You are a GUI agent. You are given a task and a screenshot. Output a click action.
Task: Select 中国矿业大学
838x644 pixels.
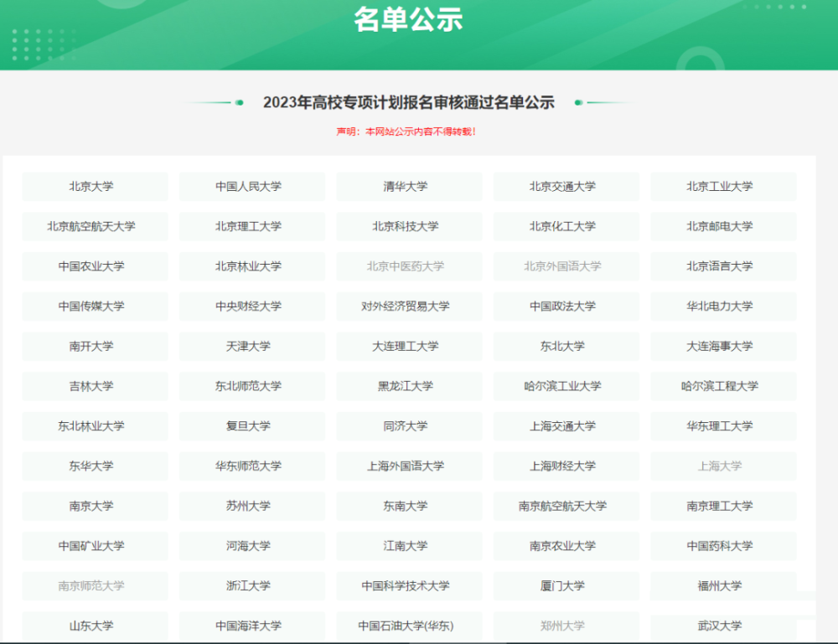pos(96,546)
